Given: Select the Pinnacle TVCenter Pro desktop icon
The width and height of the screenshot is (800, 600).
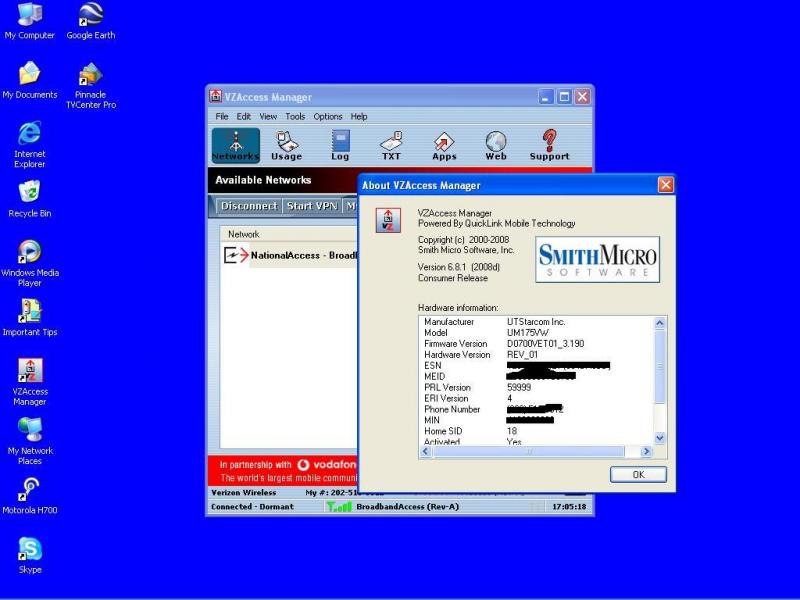Looking at the screenshot, I should click(90, 82).
